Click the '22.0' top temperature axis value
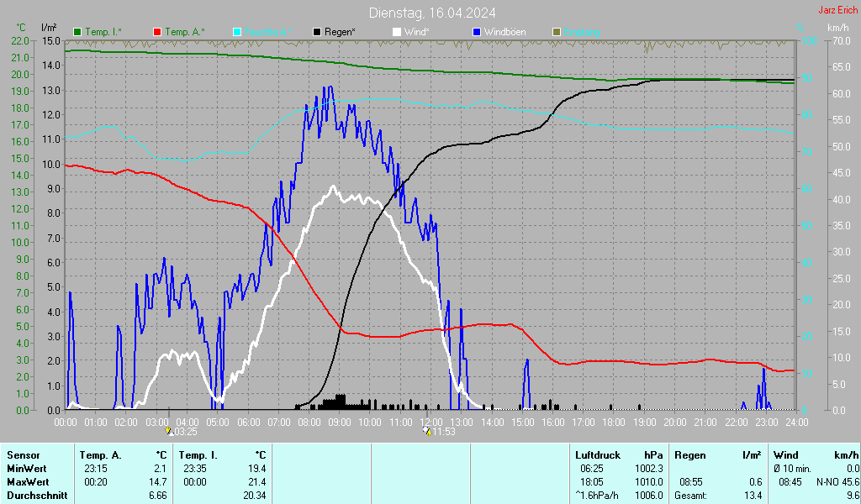Image resolution: width=861 pixels, height=504 pixels. [x=20, y=40]
